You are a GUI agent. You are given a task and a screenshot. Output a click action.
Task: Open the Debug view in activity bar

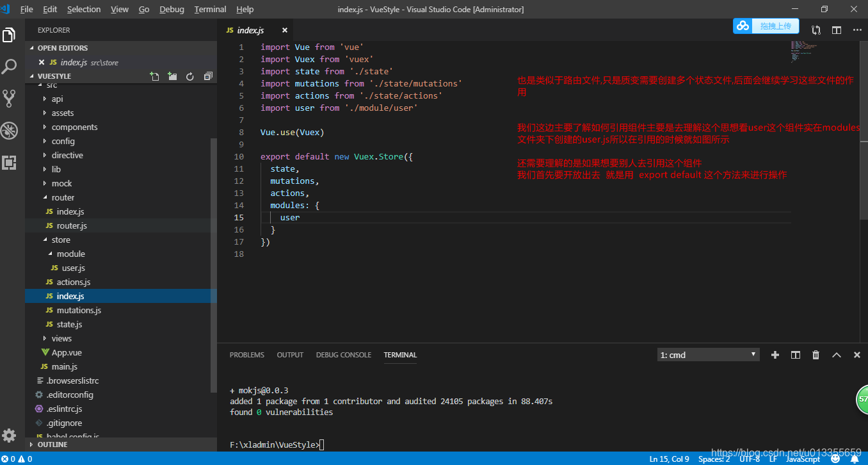point(9,131)
